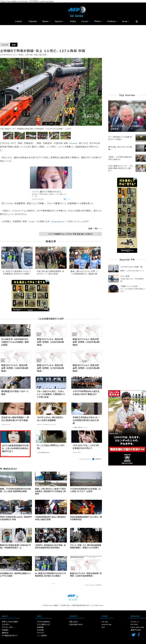Screen dimensions: 146x644
Task: Click the search magnifier icon in navbar
Action: click(137, 21)
